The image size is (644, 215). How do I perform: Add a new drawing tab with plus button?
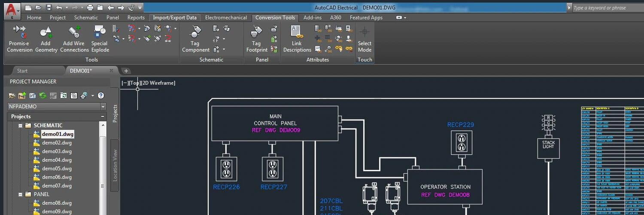[126, 71]
